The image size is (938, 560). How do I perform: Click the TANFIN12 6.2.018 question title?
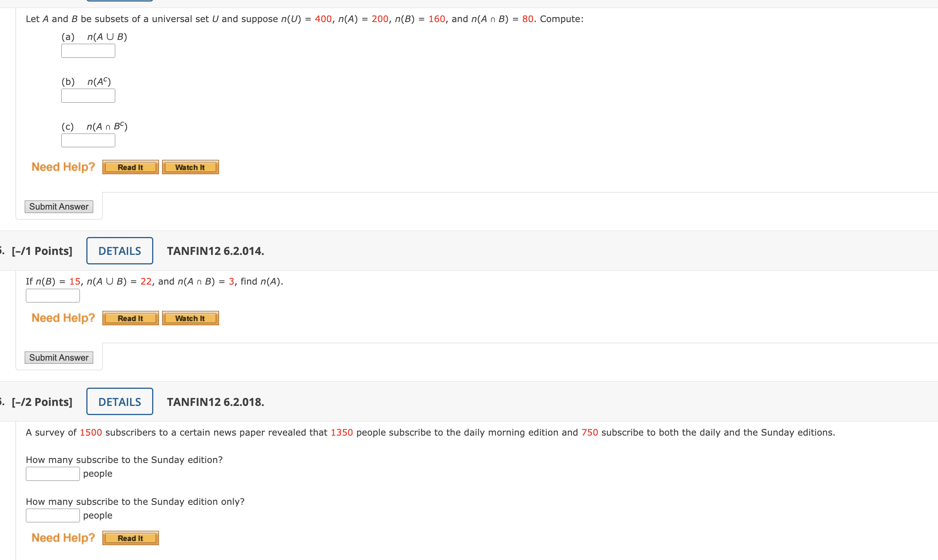click(215, 402)
